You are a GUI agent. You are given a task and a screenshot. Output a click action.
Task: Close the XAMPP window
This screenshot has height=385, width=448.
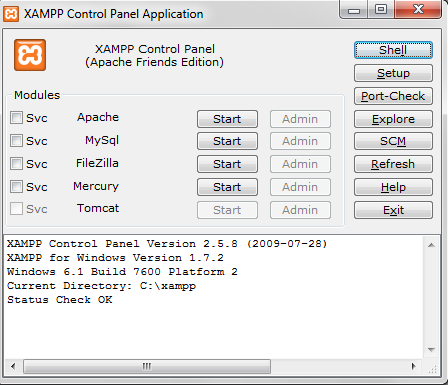tap(418, 10)
